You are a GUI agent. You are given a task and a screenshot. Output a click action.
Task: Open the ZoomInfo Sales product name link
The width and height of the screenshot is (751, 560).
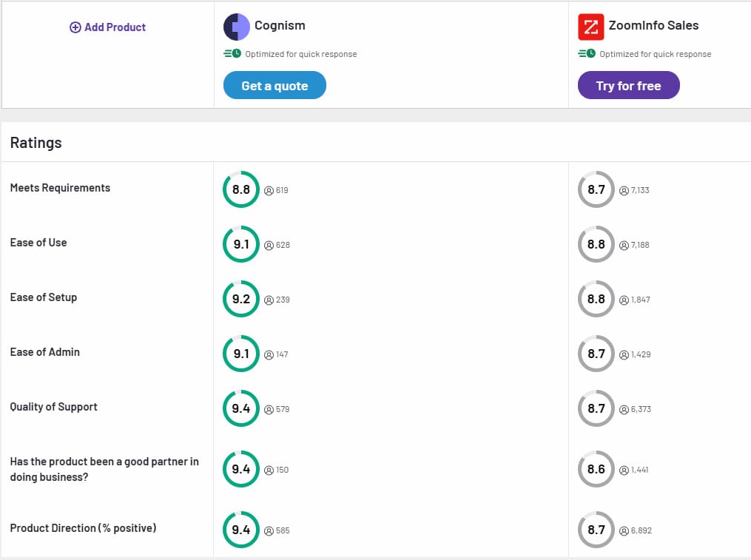pyautogui.click(x=653, y=25)
